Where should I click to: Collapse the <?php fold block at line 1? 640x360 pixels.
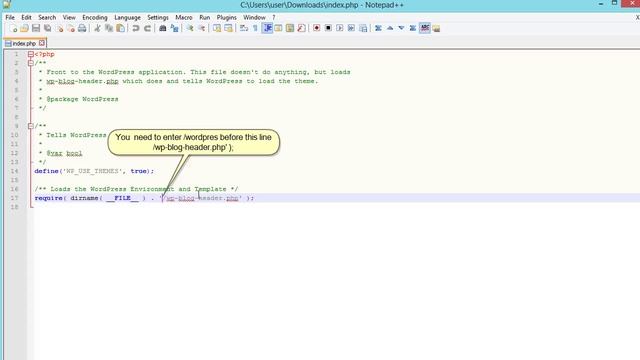pyautogui.click(x=31, y=54)
